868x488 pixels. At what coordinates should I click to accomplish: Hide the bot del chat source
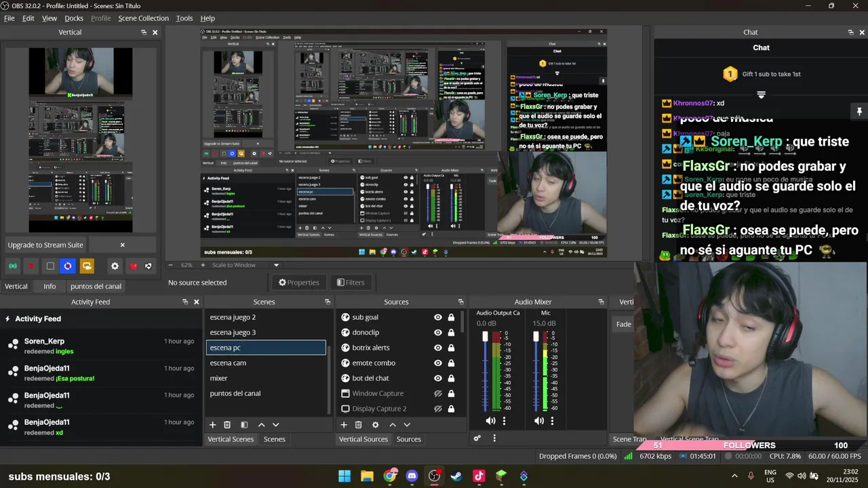tap(437, 378)
